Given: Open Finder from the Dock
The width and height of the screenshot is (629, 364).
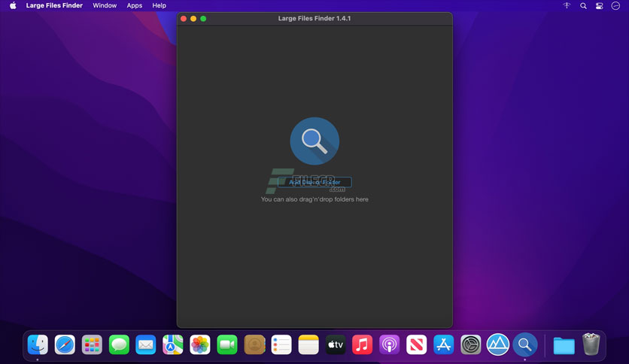Looking at the screenshot, I should pyautogui.click(x=38, y=344).
